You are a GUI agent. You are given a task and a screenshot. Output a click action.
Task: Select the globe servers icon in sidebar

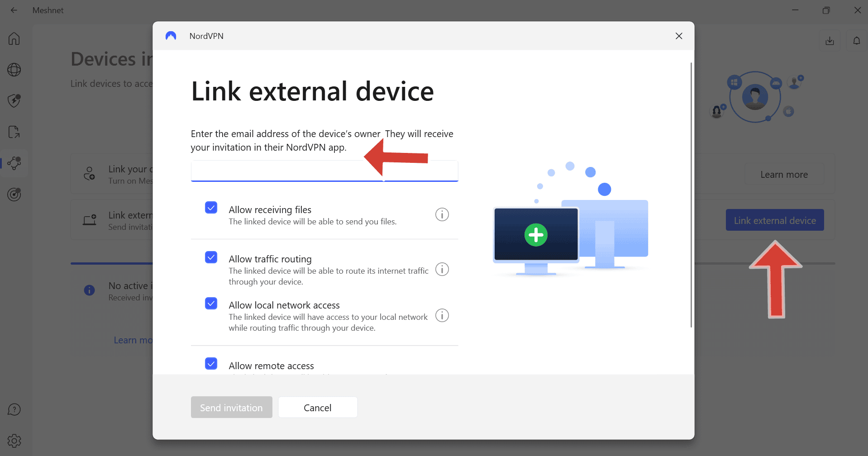14,70
